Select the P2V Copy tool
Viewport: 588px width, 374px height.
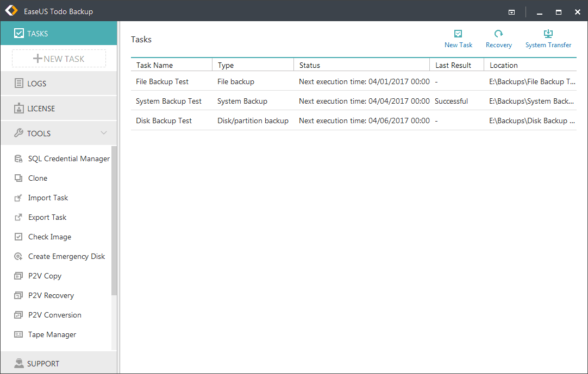click(x=43, y=275)
